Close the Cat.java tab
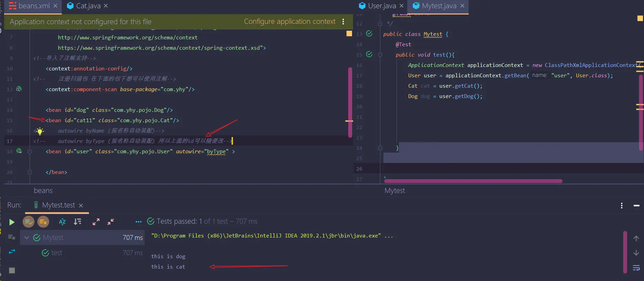 point(106,6)
